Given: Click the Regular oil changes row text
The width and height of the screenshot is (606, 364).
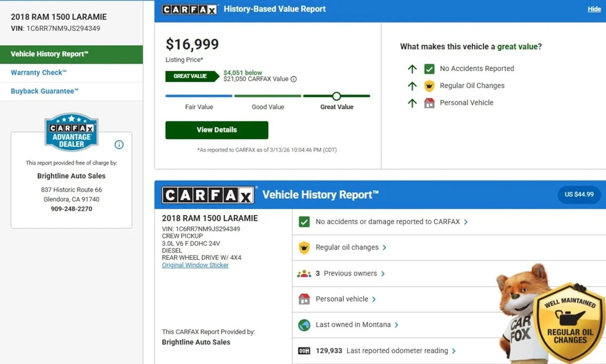Looking at the screenshot, I should point(347,247).
